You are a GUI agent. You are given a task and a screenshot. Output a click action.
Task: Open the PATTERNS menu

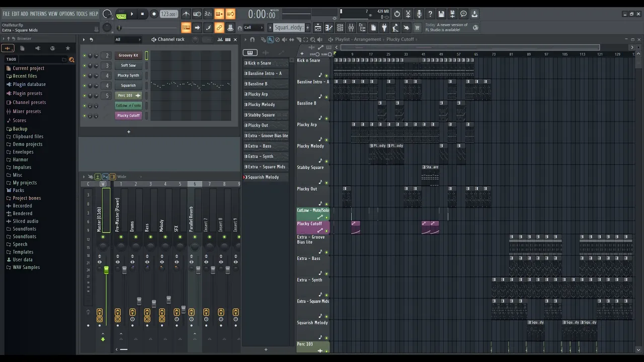coord(38,14)
